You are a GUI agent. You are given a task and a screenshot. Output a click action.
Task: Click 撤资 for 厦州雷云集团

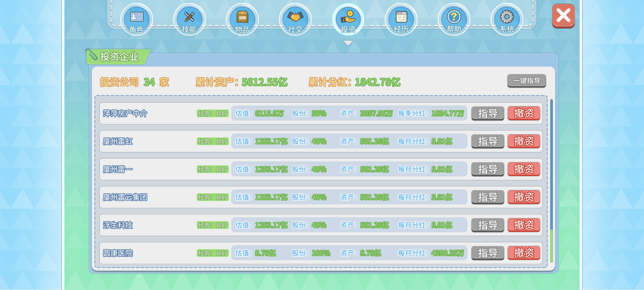pyautogui.click(x=524, y=197)
